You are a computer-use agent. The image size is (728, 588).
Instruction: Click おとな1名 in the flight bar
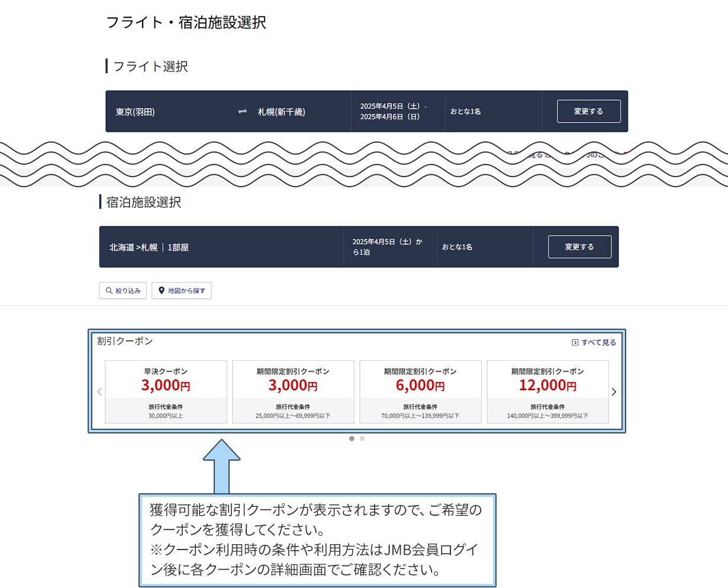point(466,111)
